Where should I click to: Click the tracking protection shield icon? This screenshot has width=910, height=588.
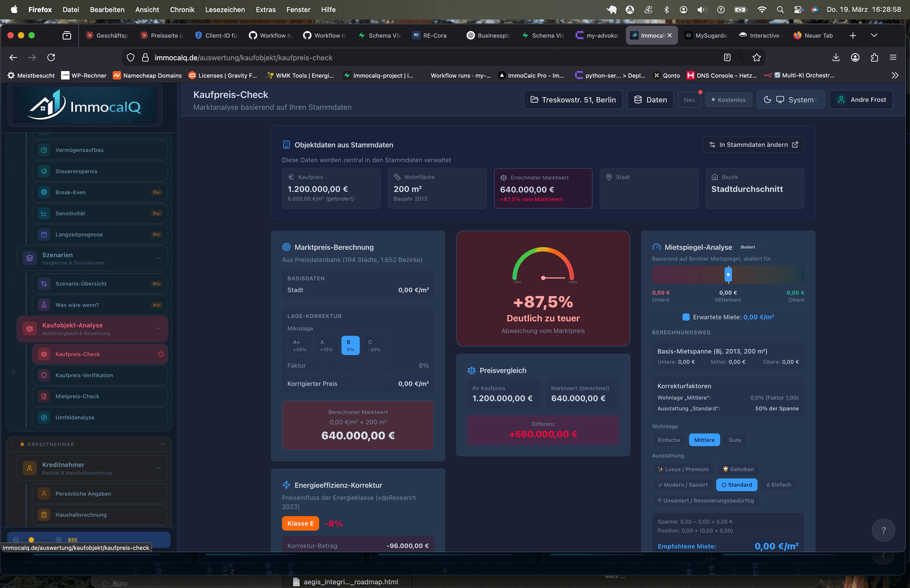(x=131, y=57)
